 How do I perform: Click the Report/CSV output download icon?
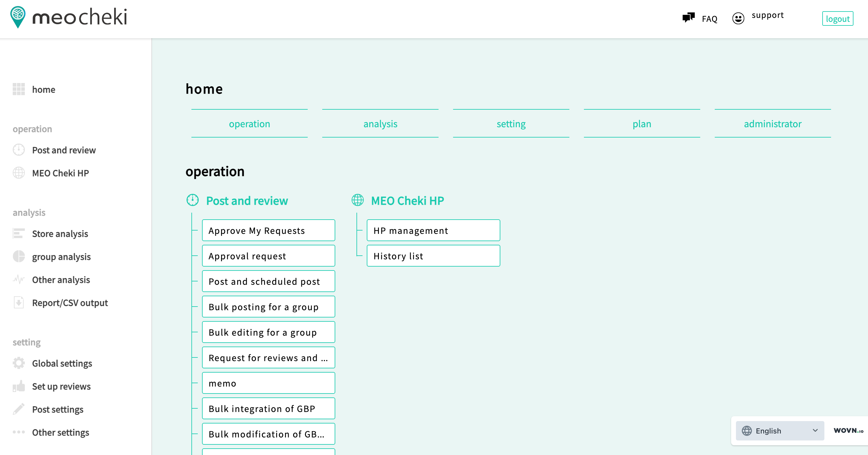(19, 303)
